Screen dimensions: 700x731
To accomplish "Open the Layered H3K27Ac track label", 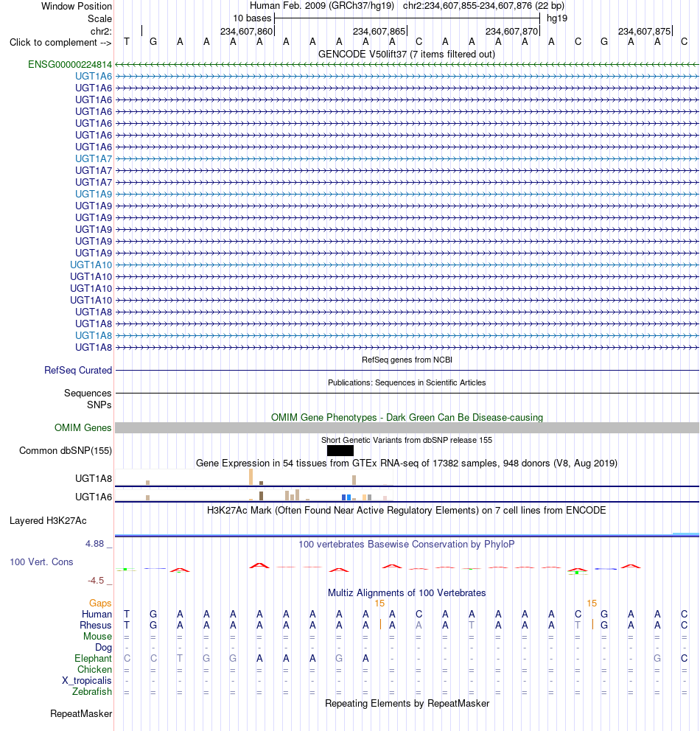I will pos(48,521).
